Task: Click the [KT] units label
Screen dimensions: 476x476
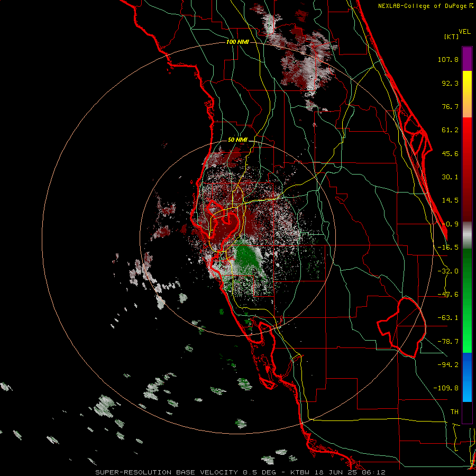Action: [x=451, y=36]
